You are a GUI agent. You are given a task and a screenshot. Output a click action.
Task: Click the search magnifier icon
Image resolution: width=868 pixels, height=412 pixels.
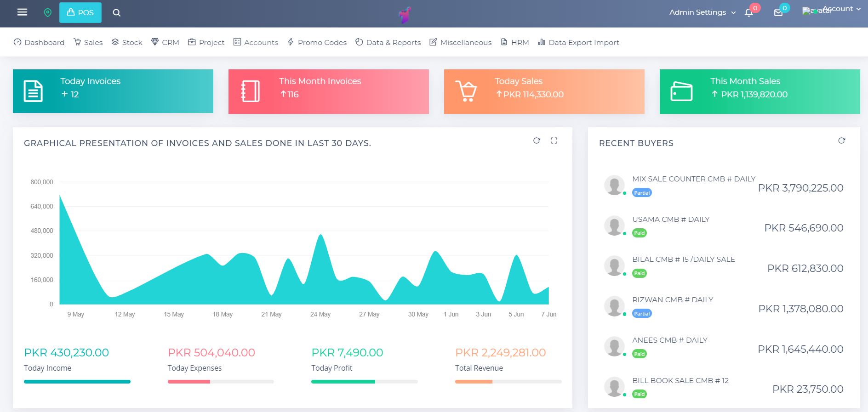(117, 13)
